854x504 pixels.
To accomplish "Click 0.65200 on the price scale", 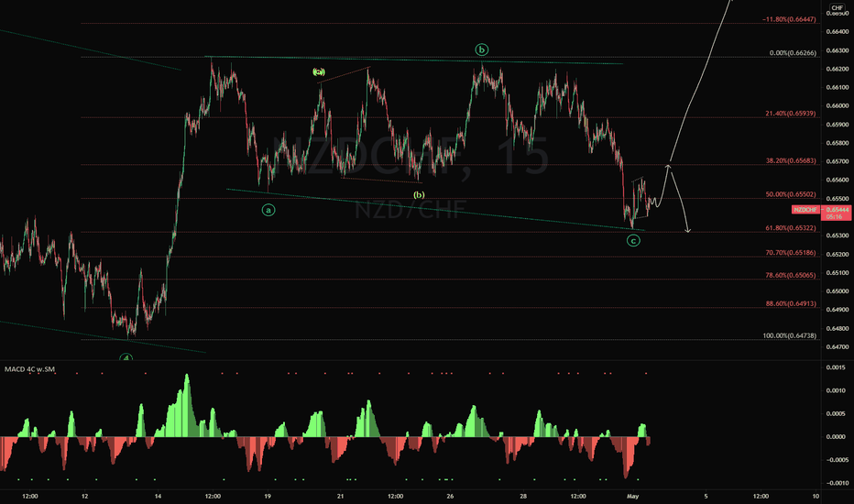I will tap(838, 255).
